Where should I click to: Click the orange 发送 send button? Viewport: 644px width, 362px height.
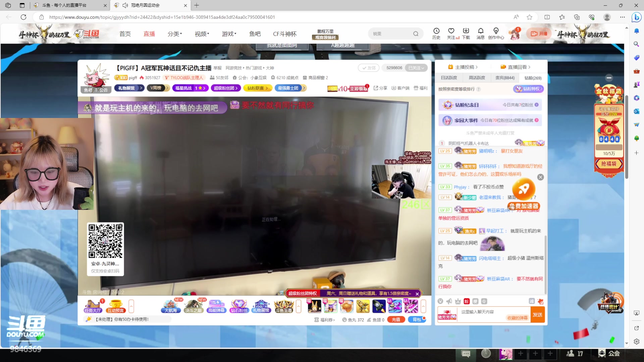(x=537, y=315)
